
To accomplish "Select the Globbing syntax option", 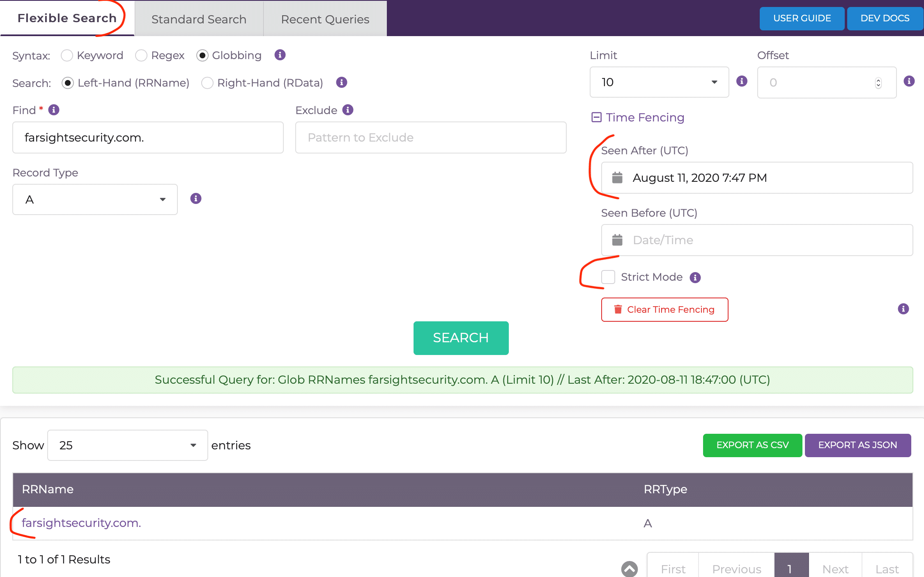I will point(202,55).
